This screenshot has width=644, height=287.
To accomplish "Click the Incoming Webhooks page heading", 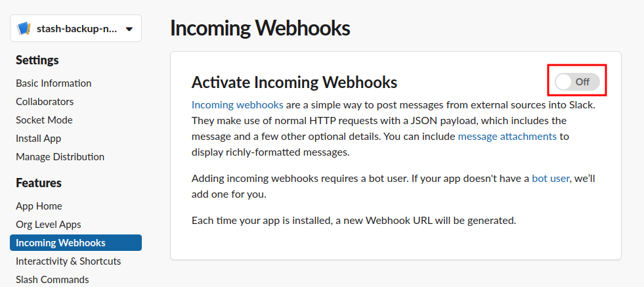I will (260, 28).
